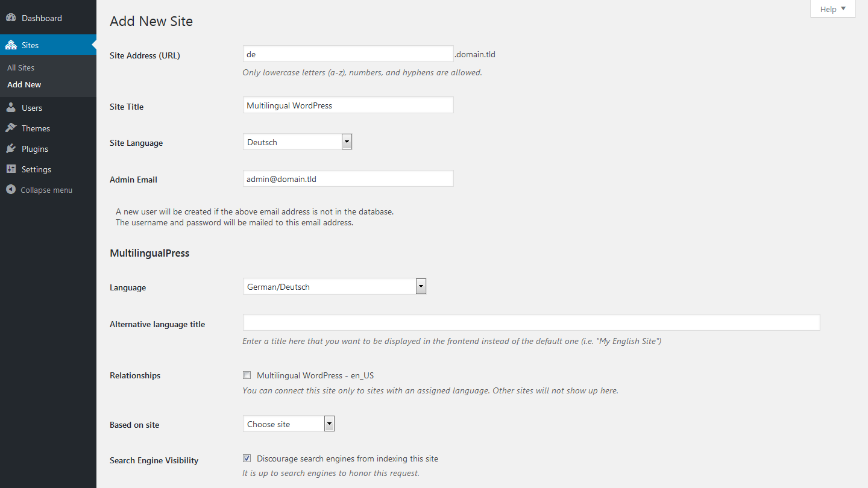
Task: Open the Dashboard via its gauge icon
Action: point(11,17)
